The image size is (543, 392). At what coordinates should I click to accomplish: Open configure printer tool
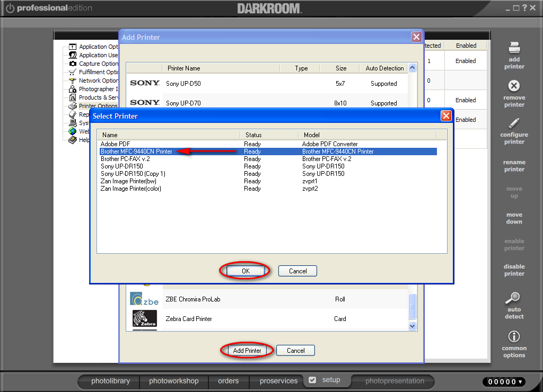[514, 123]
